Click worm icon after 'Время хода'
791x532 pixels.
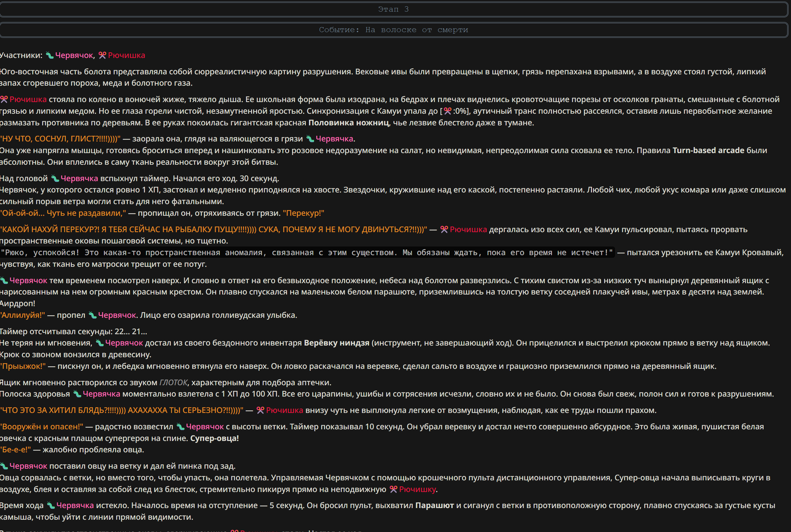tap(51, 506)
